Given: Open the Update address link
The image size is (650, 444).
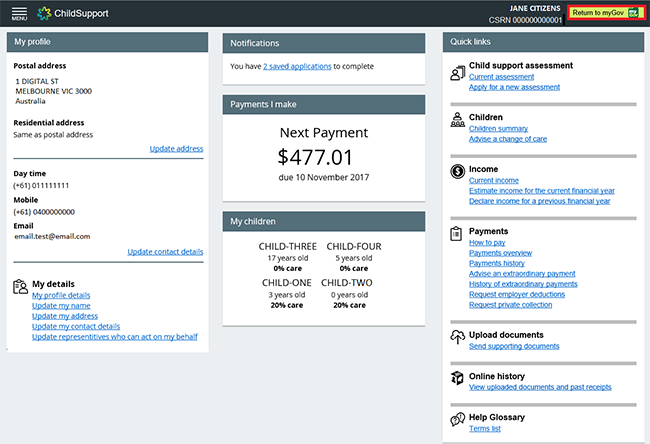Looking at the screenshot, I should coord(176,149).
